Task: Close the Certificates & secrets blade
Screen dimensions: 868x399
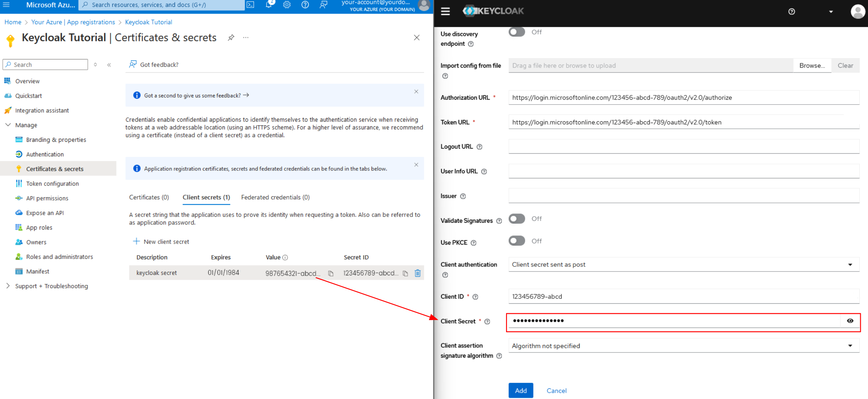Action: 417,38
